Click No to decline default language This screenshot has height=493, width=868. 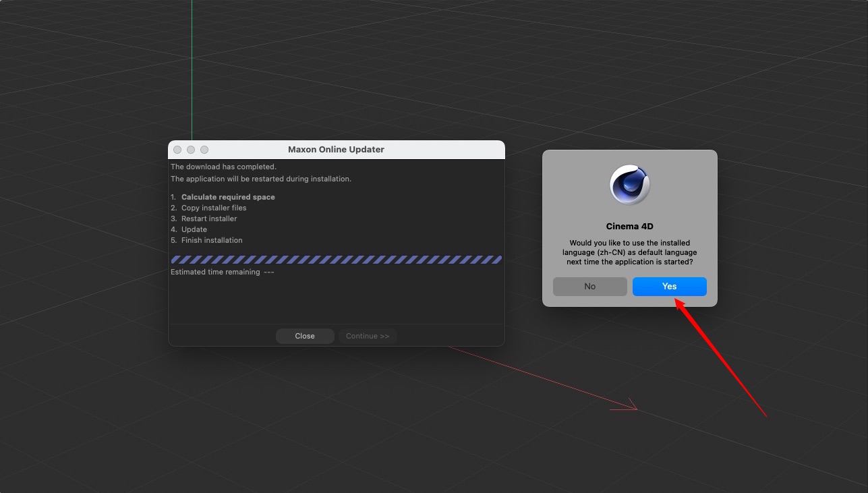point(589,287)
